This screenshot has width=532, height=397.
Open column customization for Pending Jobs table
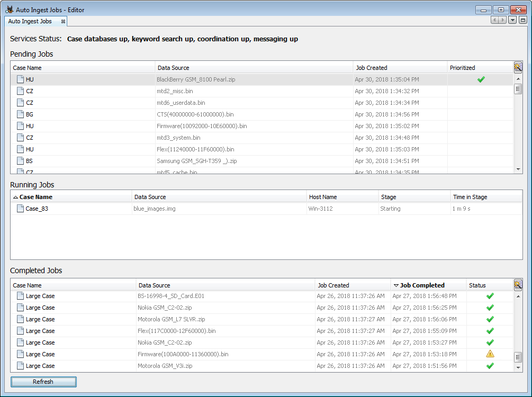[x=518, y=67]
